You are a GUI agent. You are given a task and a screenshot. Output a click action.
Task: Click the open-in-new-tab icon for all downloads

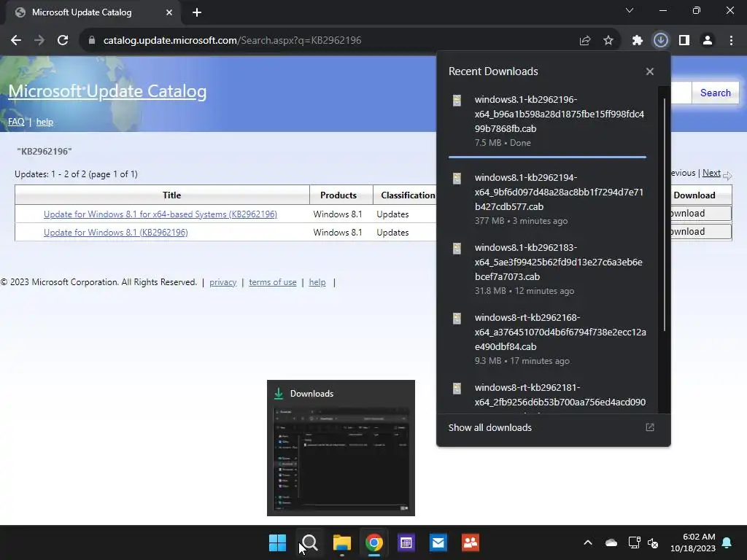tap(650, 427)
